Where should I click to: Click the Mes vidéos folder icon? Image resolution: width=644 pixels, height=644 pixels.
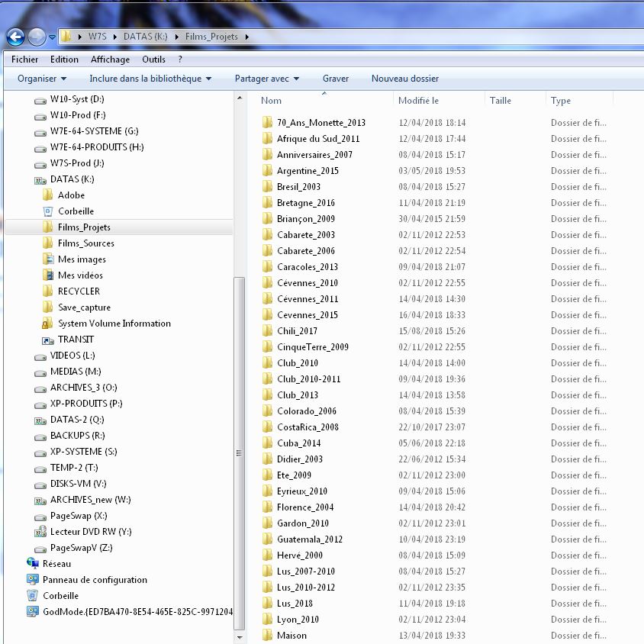click(47, 275)
